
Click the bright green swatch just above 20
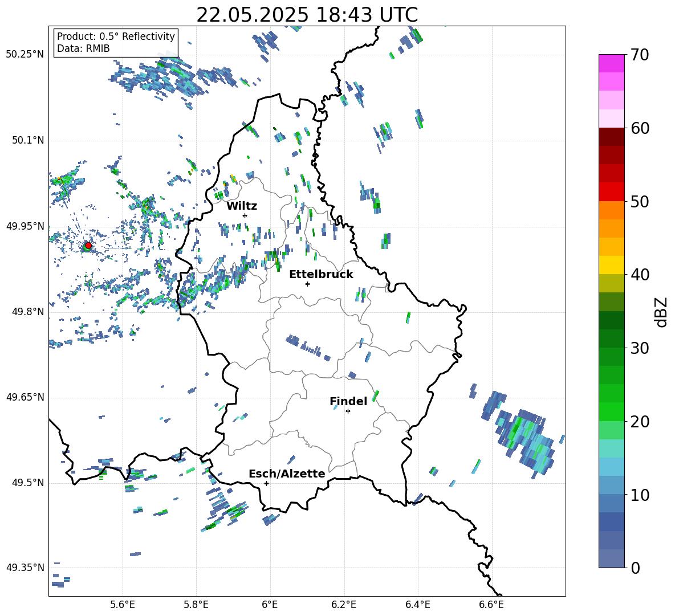click(x=611, y=411)
